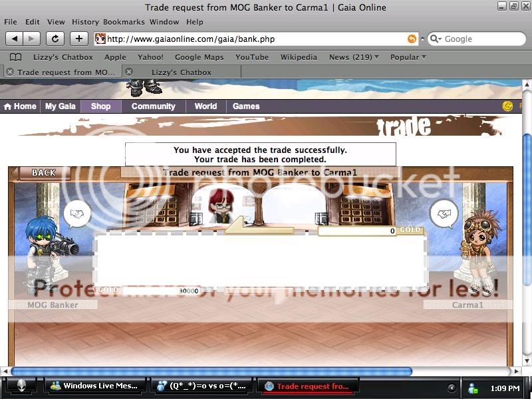Click the browser Back arrow button

(x=14, y=39)
